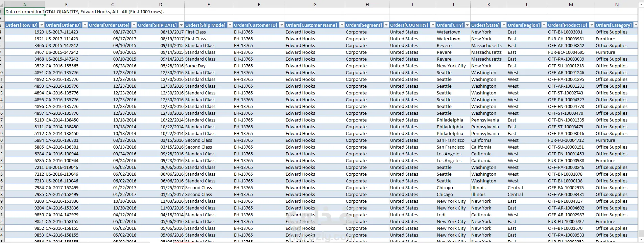Select Product ID cell OFF-BI-10003091
Viewport: 644px width, 243px height.
(x=571, y=32)
